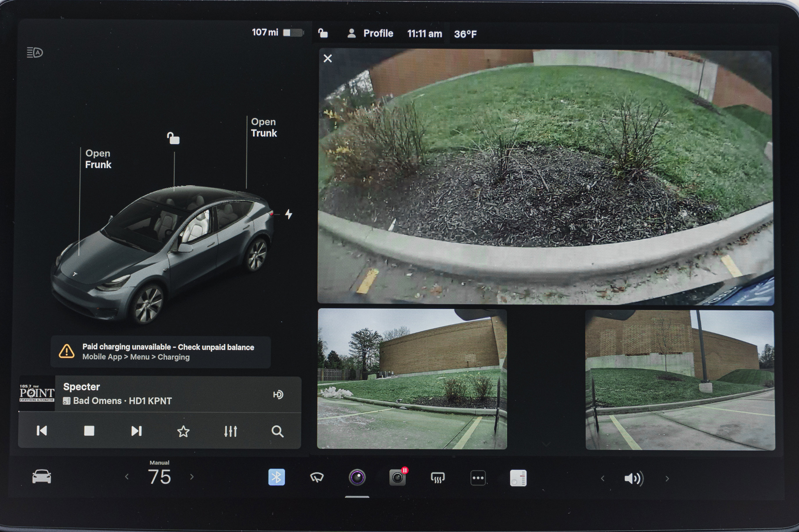799x532 pixels.
Task: Open Bluetooth settings from the bottom bar
Action: coord(277,477)
